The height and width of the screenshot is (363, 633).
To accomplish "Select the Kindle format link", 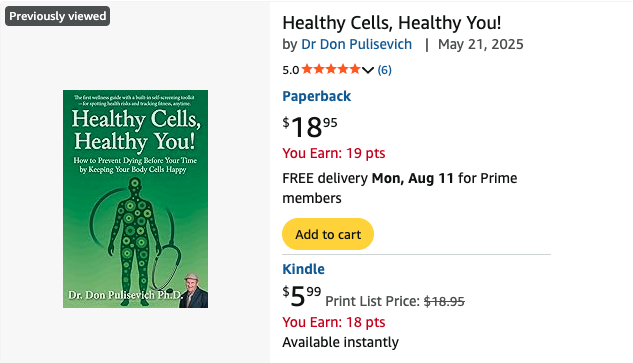I will pos(303,269).
